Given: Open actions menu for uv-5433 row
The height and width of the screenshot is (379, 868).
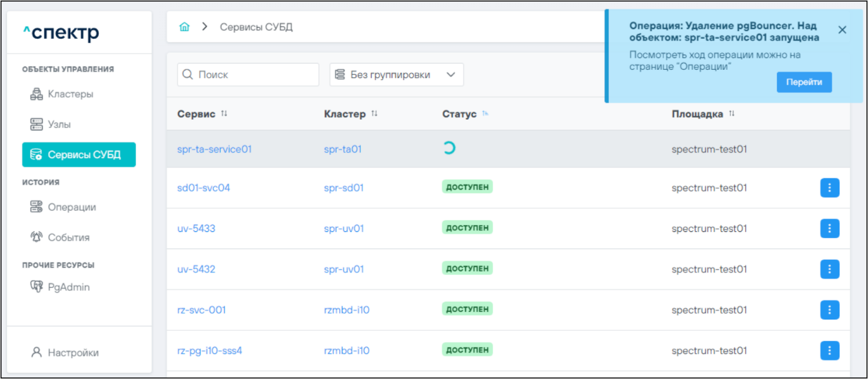Looking at the screenshot, I should 829,228.
